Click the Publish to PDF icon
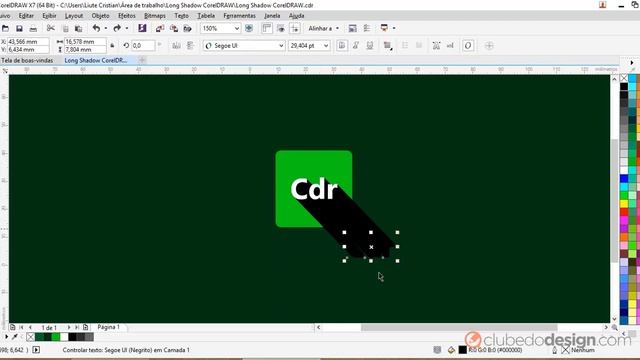The height and width of the screenshot is (360, 640). (187, 28)
